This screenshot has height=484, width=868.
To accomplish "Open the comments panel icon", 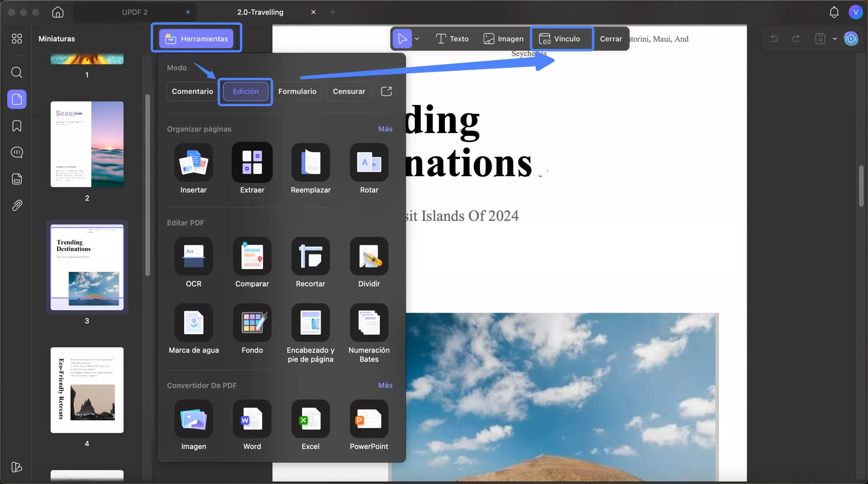I will pos(17,152).
